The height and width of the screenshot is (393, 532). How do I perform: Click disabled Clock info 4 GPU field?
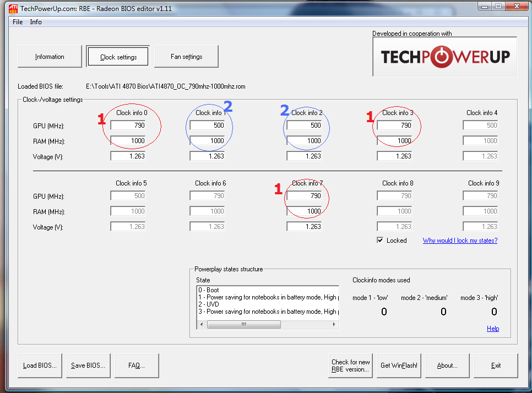point(480,125)
